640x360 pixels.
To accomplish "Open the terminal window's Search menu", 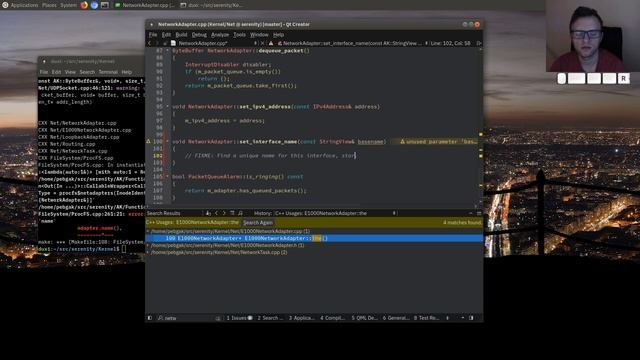I will 87,72.
